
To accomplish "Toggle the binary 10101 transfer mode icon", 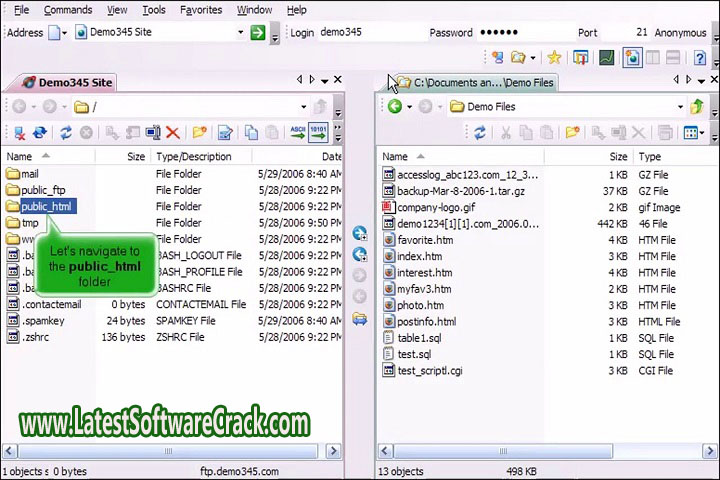I will (318, 132).
